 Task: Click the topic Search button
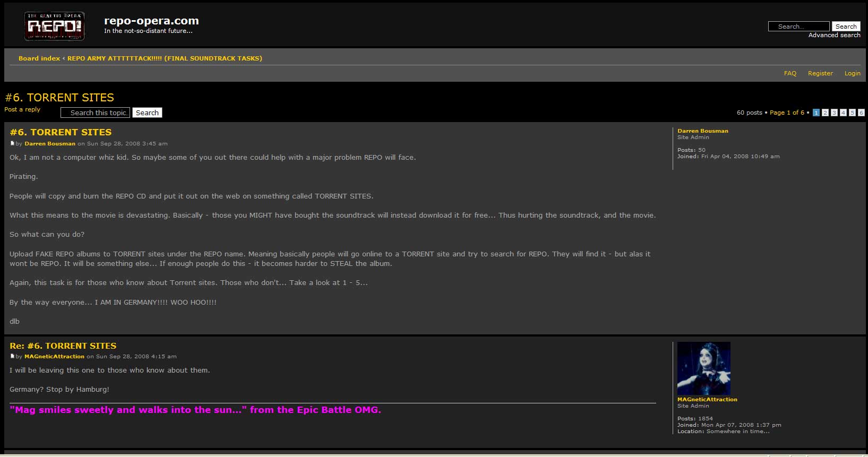point(147,113)
